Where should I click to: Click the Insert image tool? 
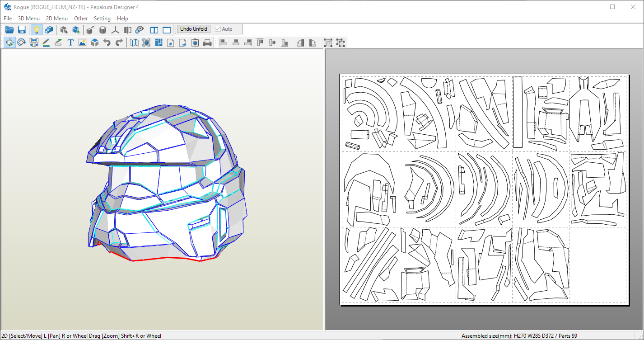point(82,43)
